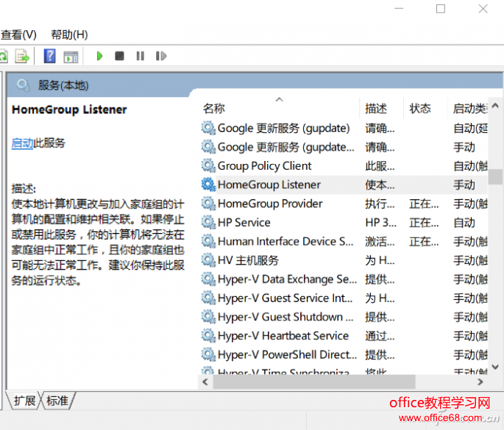Click gear icon beside HomeGroup Listener
This screenshot has height=430, width=504.
208,184
